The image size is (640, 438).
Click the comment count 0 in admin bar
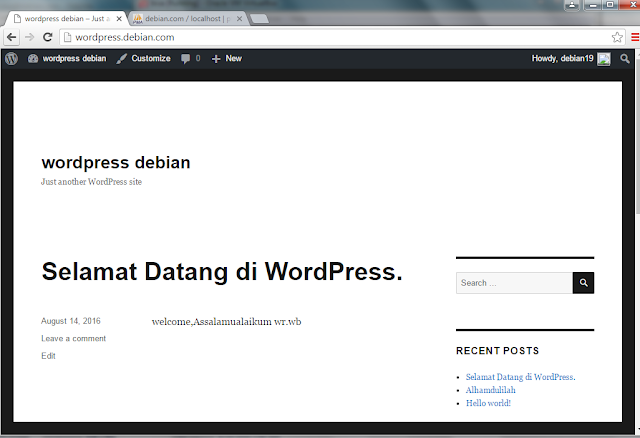198,59
